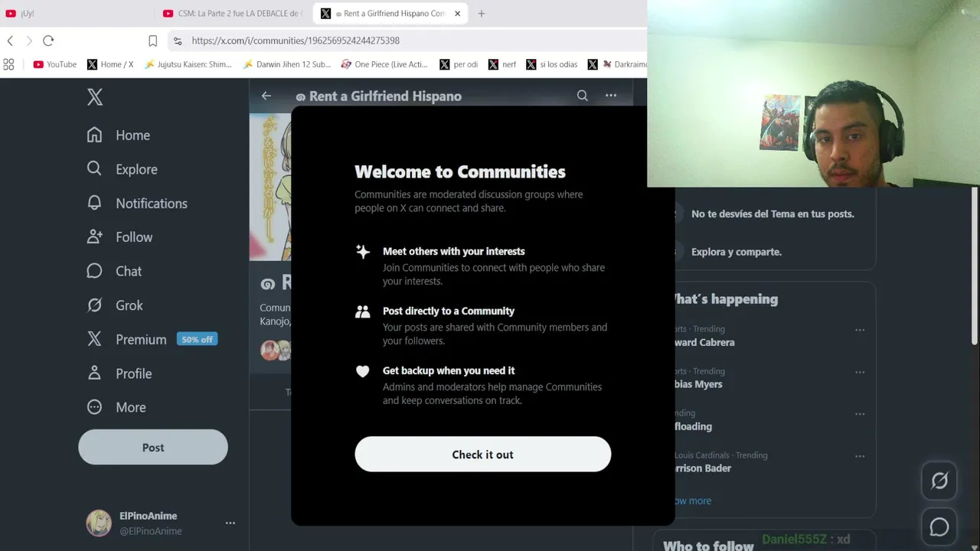The image size is (980, 551).
Task: Click the ElPinoAnime profile avatar
Action: tap(99, 523)
